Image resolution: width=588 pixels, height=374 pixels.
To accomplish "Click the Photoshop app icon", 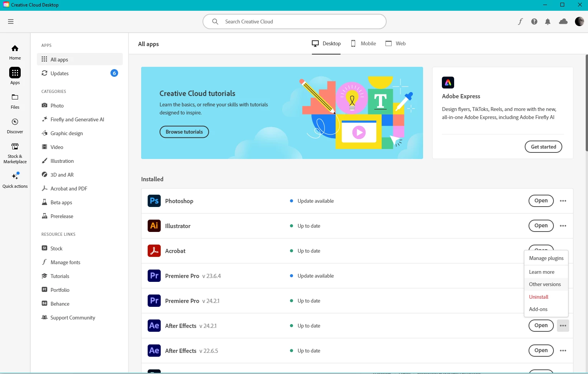I will point(154,201).
